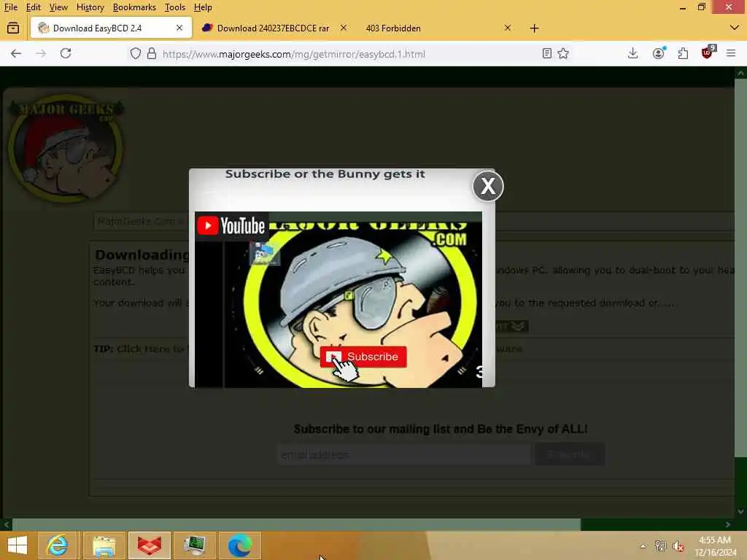Viewport: 747px width, 560px height.
Task: Open the Help menu
Action: [x=203, y=7]
